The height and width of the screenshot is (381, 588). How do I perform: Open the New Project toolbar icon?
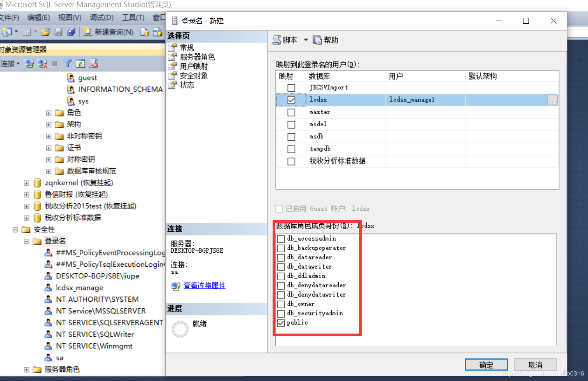(x=6, y=32)
